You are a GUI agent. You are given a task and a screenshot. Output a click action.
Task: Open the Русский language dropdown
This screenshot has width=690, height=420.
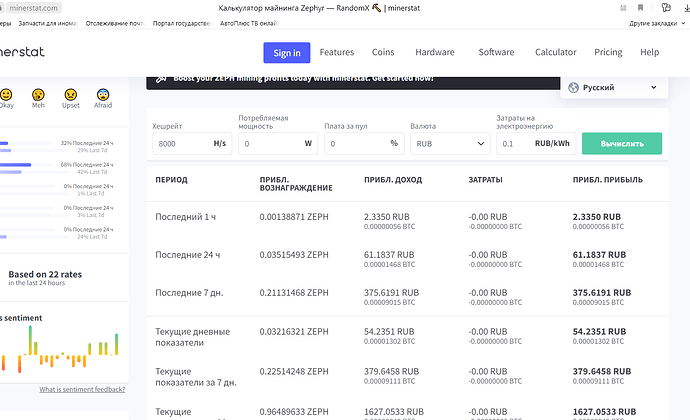[614, 88]
